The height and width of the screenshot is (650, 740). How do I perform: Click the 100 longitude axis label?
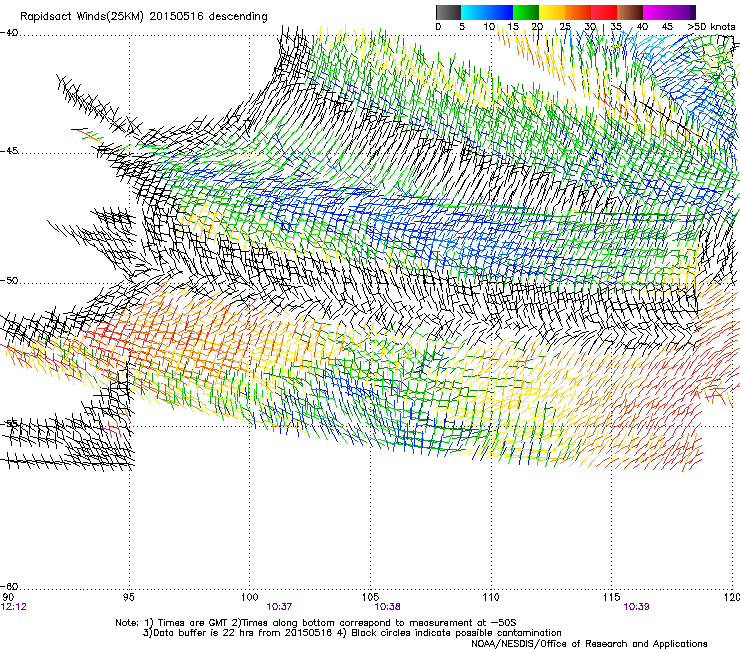[250, 598]
